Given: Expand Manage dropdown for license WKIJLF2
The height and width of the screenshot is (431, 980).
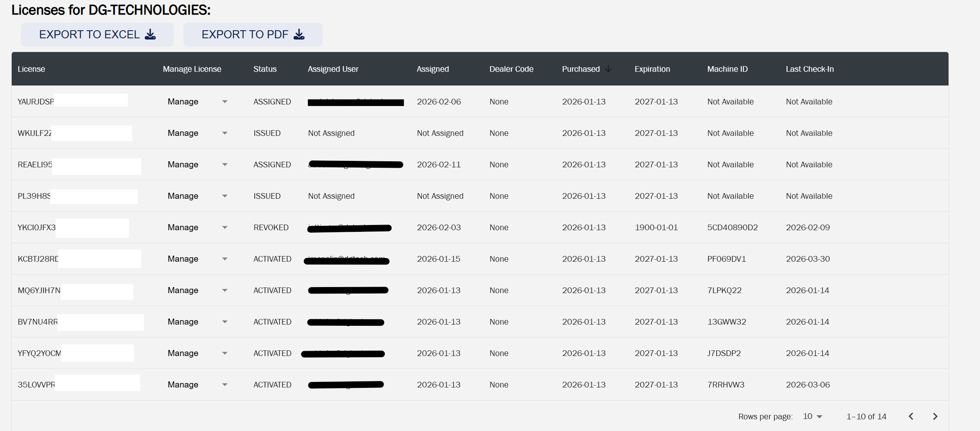Looking at the screenshot, I should point(225,133).
